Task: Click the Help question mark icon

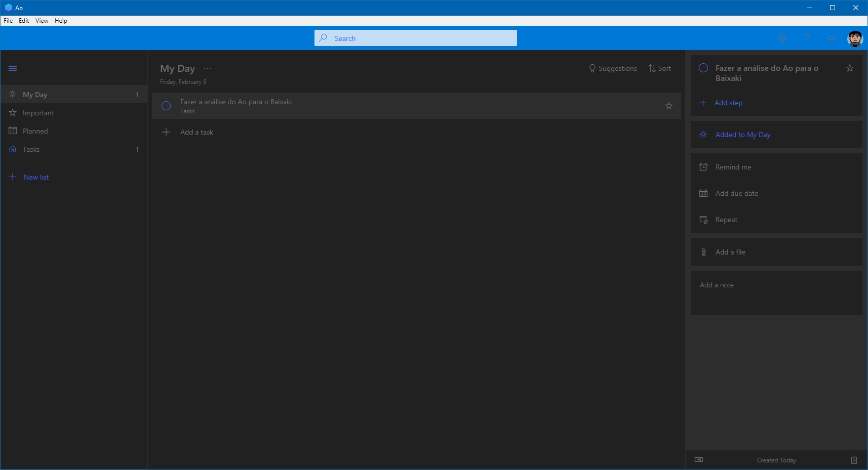Action: click(x=806, y=38)
